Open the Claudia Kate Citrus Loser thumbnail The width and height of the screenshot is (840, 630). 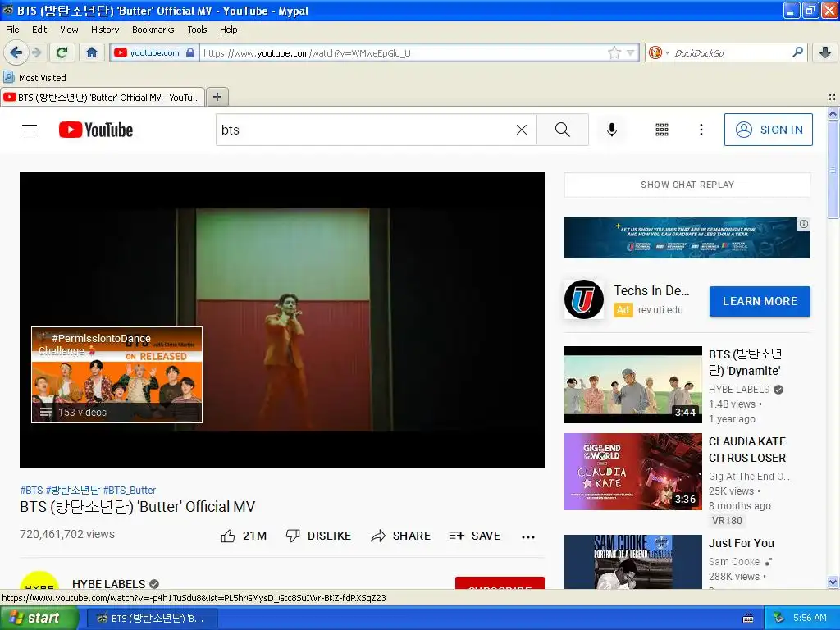(x=632, y=472)
